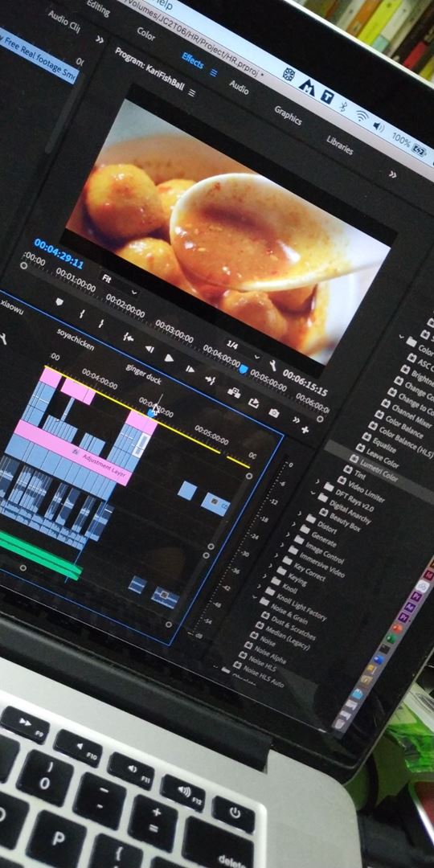Click the Step Back one frame button
The height and width of the screenshot is (868, 434).
pos(149,349)
